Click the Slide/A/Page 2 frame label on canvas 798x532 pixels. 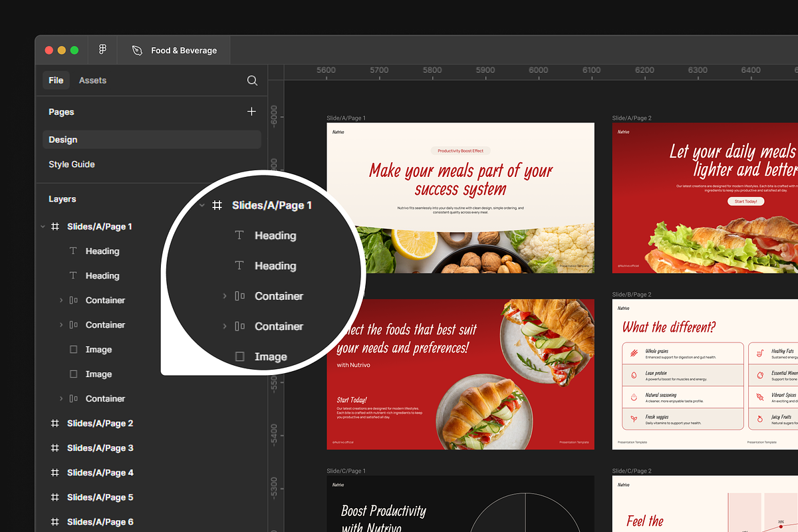[x=632, y=118]
